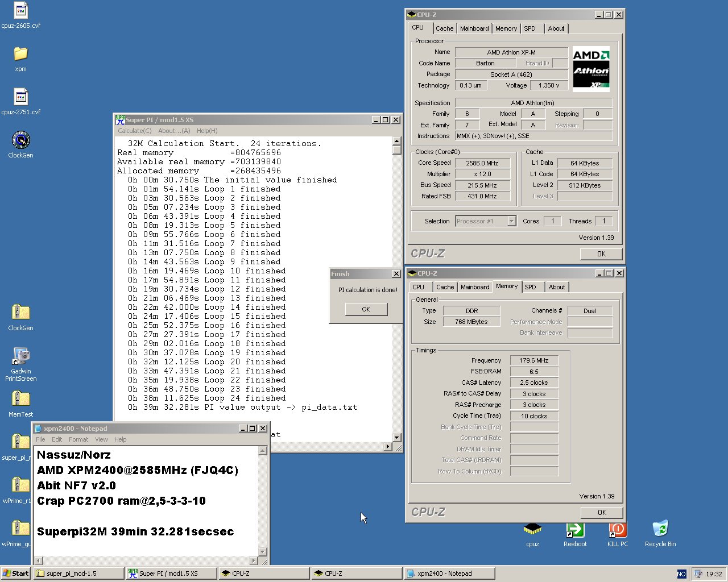728x582 pixels.
Task: Open the Recycle Bin
Action: (660, 529)
